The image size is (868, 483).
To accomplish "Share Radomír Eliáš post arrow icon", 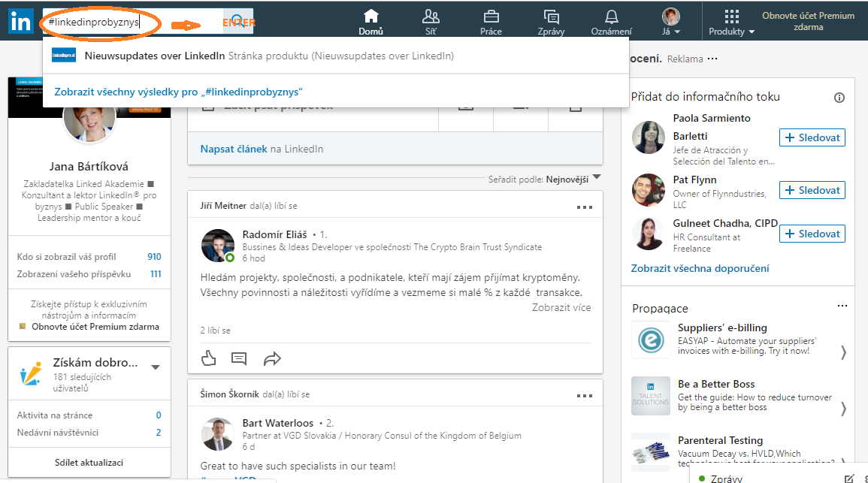I will [272, 358].
